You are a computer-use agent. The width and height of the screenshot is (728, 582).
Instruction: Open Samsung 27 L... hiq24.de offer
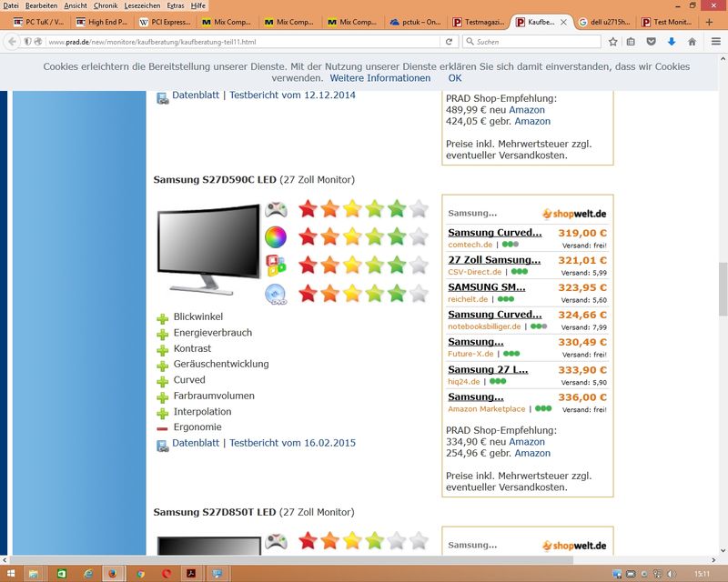(x=488, y=370)
